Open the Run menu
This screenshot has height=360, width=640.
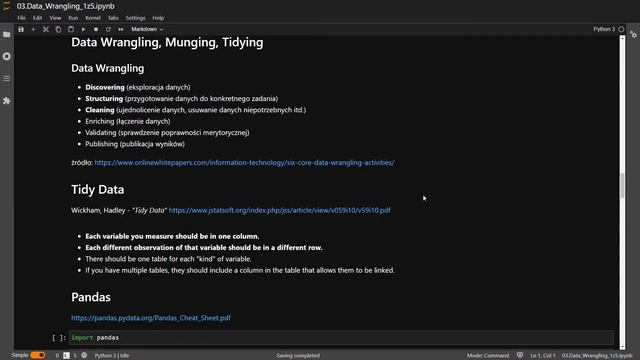click(x=73, y=18)
